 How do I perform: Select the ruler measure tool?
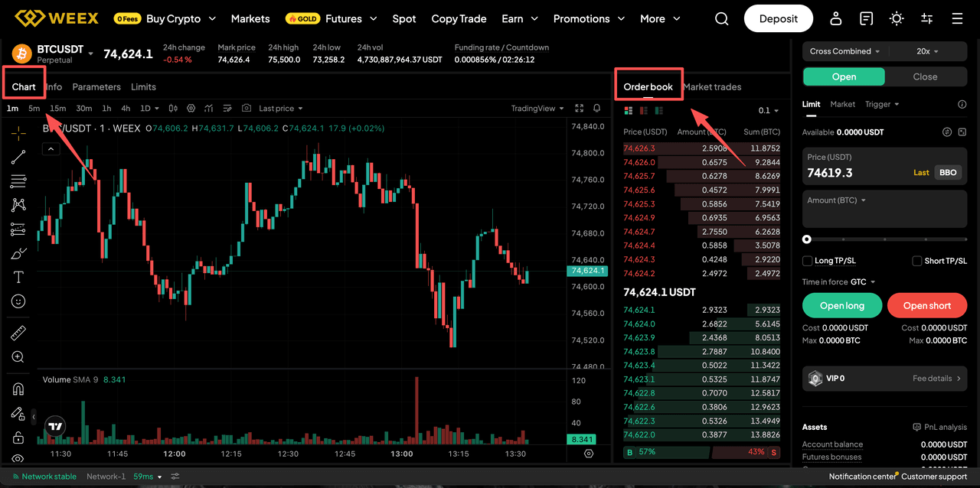point(18,333)
